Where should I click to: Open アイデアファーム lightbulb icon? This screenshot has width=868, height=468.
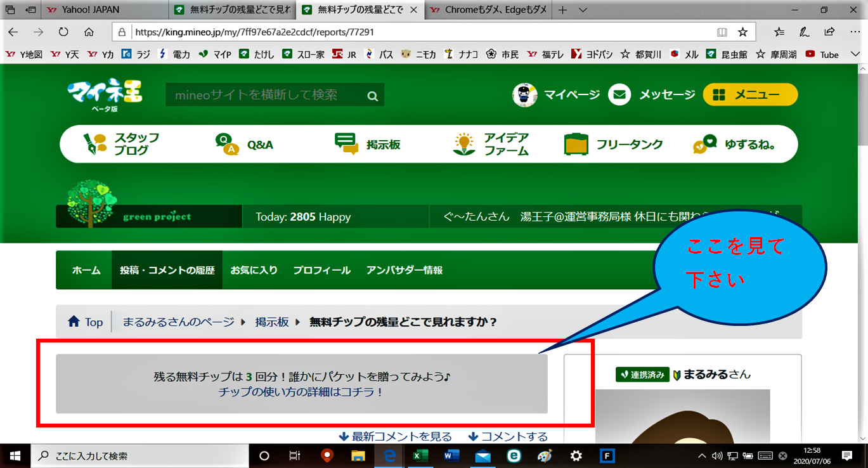coord(464,145)
